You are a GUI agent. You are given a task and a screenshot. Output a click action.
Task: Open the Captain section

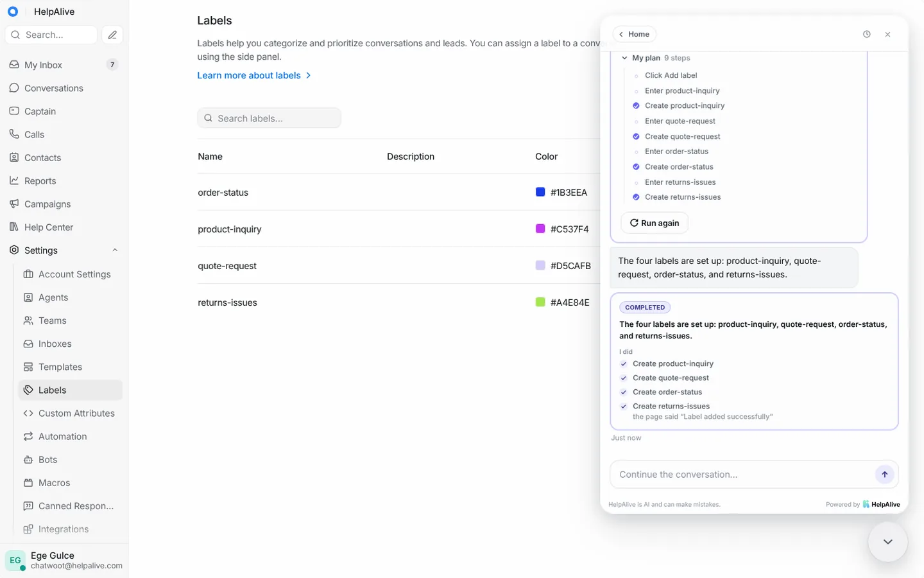[x=64, y=111]
